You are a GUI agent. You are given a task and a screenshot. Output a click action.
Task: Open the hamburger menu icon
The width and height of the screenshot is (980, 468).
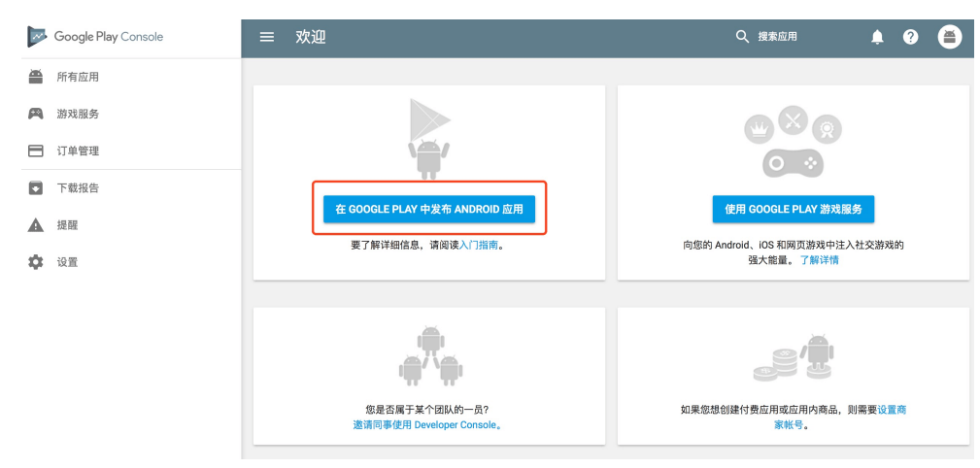[x=267, y=37]
